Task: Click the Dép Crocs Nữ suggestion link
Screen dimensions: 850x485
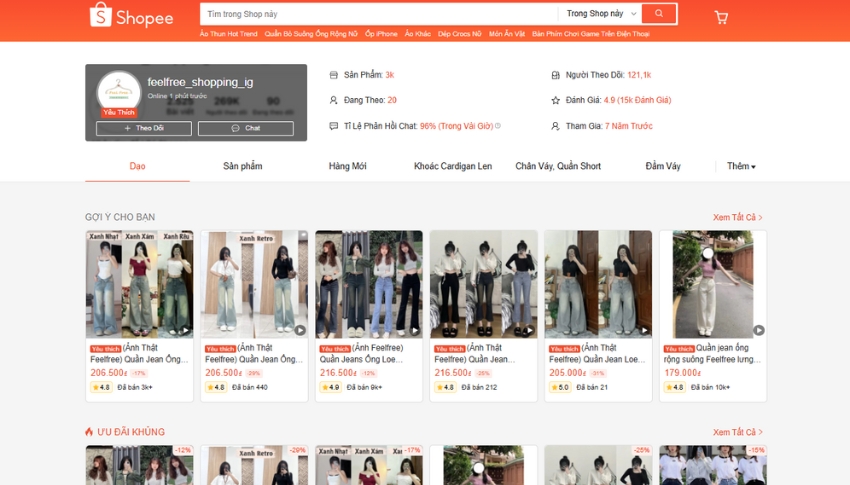Action: (x=460, y=34)
